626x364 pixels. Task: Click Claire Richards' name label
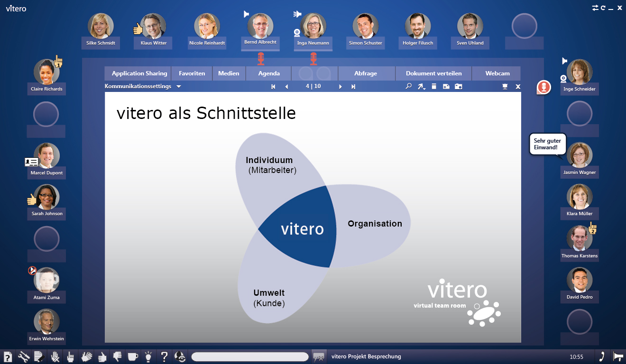[x=46, y=89]
